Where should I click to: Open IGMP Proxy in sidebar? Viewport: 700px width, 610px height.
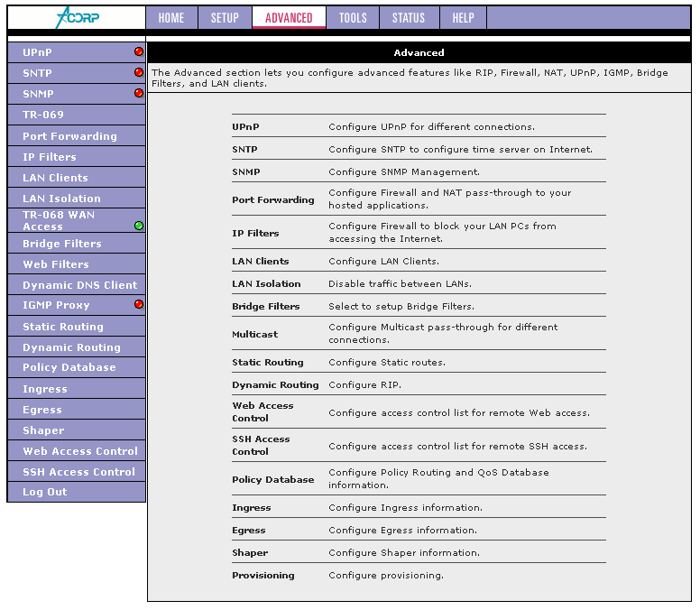tap(77, 305)
